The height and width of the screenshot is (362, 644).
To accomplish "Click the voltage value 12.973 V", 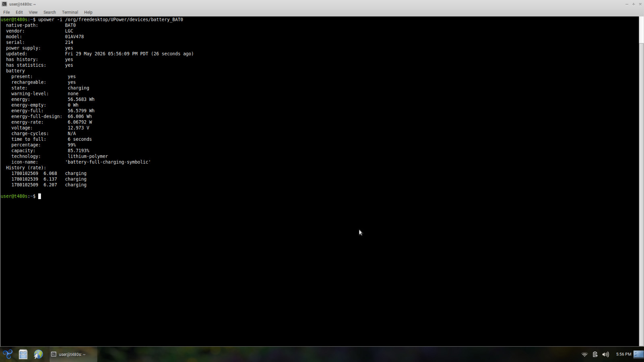I will click(x=78, y=128).
